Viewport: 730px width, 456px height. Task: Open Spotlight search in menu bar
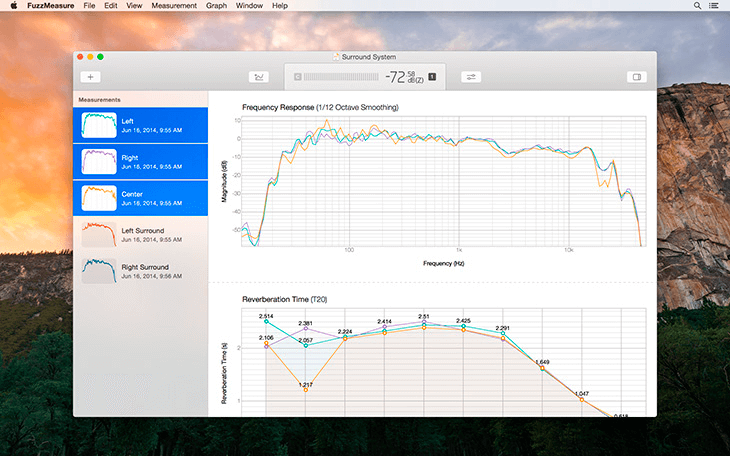coord(697,6)
